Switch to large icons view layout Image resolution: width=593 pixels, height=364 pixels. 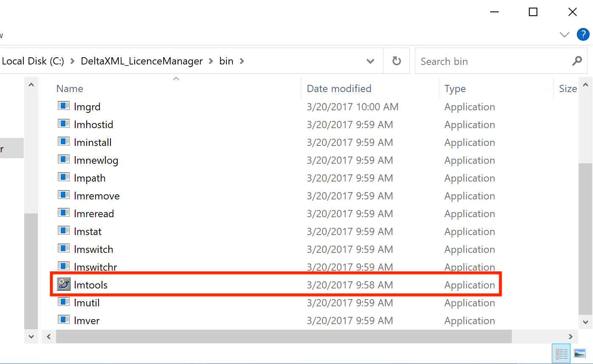click(x=579, y=353)
